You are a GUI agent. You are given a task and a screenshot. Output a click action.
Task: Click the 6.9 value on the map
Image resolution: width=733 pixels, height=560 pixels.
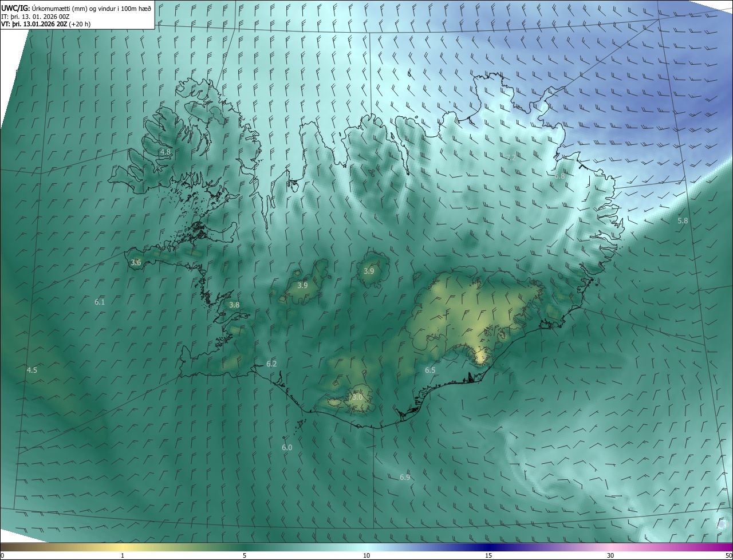click(x=405, y=477)
